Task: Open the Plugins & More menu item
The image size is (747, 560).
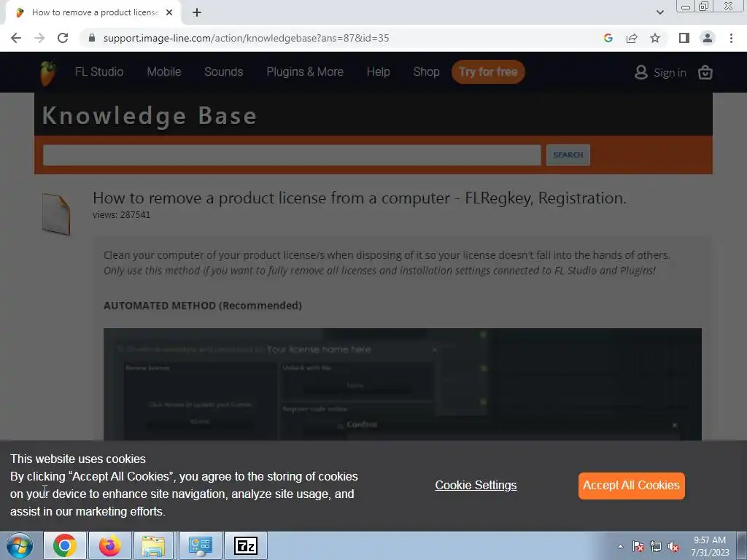Action: click(x=305, y=72)
